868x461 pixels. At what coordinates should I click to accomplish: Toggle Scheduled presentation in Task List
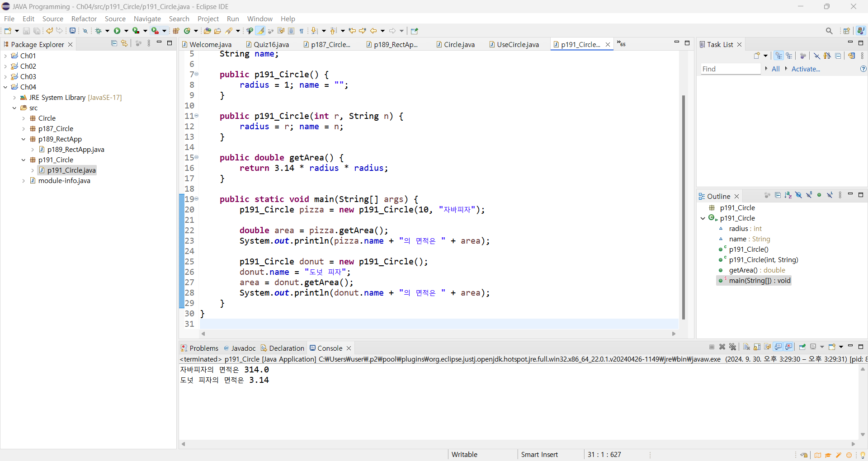coord(789,56)
